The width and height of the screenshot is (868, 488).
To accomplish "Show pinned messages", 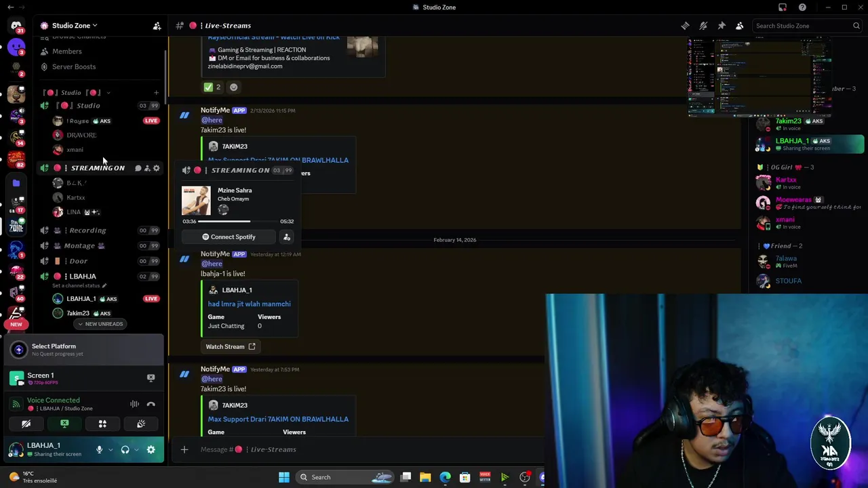I will 722,26.
